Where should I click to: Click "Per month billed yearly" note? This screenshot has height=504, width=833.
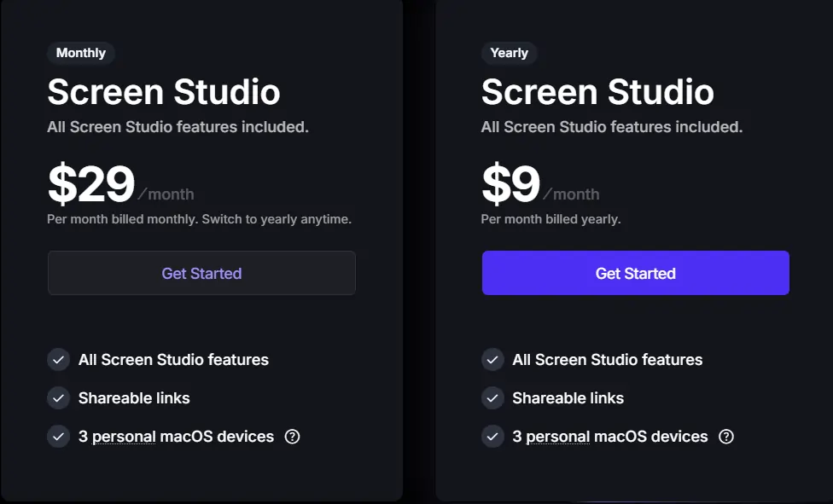tap(550, 219)
